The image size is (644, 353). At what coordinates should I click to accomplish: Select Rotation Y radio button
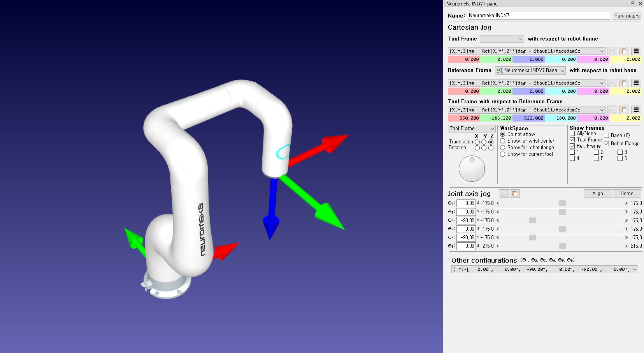[x=484, y=148]
